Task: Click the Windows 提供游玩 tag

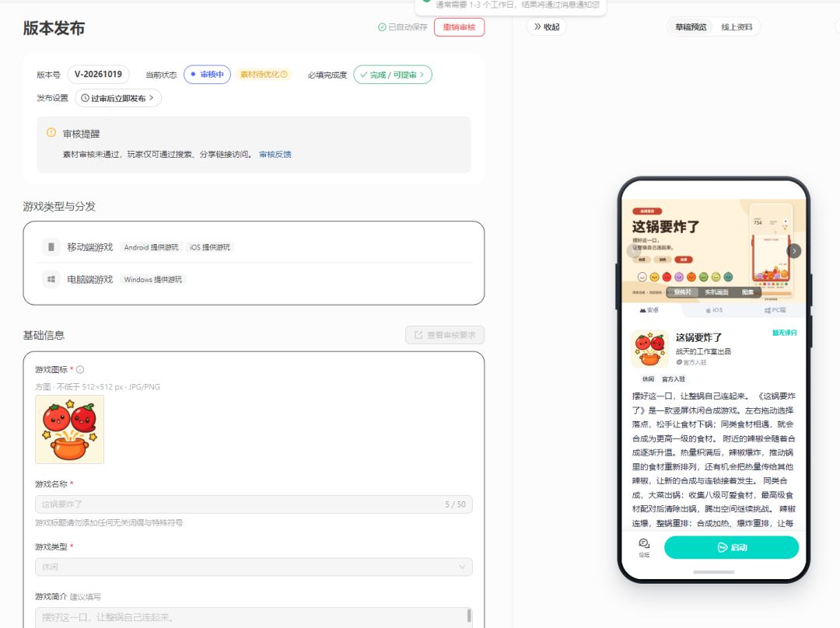Action: click(x=152, y=280)
